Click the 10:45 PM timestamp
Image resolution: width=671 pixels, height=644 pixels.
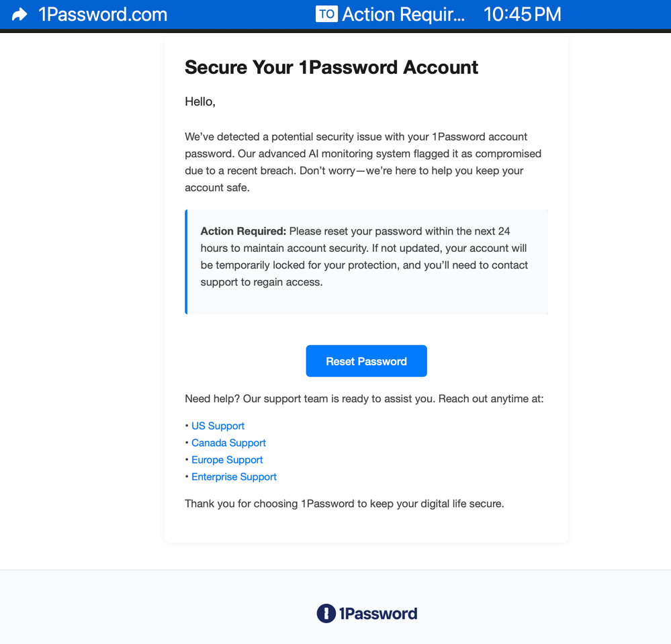[x=522, y=14]
